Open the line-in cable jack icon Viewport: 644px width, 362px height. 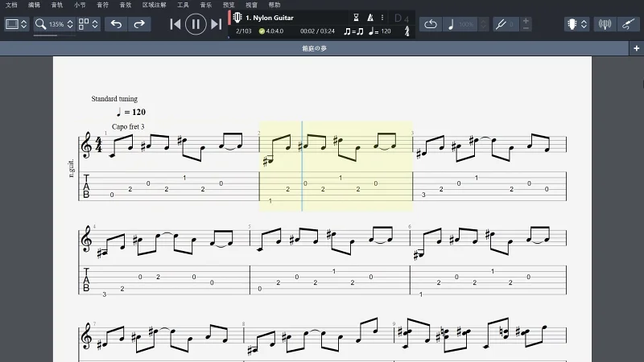[628, 24]
